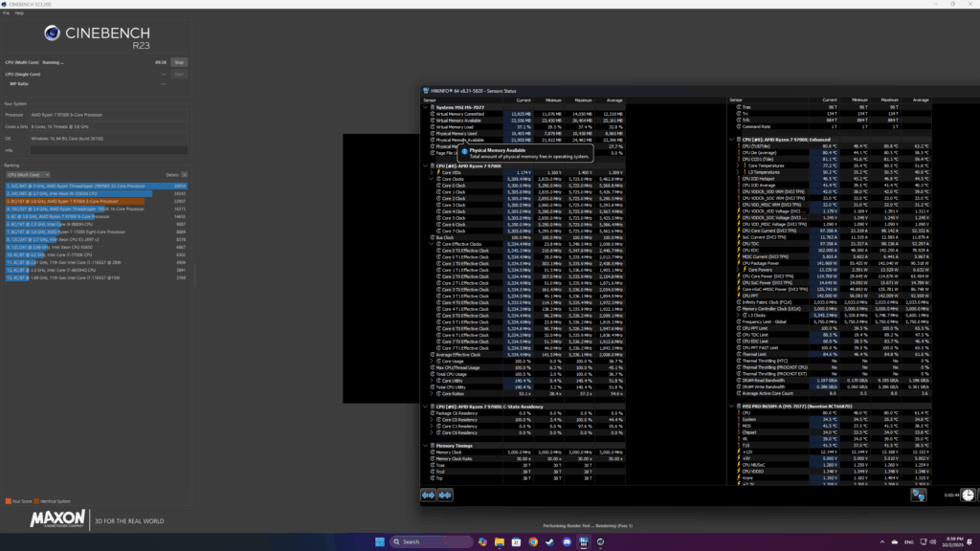Click the Virtual Memory Load sensor icon
980x551 pixels.
tap(432, 127)
